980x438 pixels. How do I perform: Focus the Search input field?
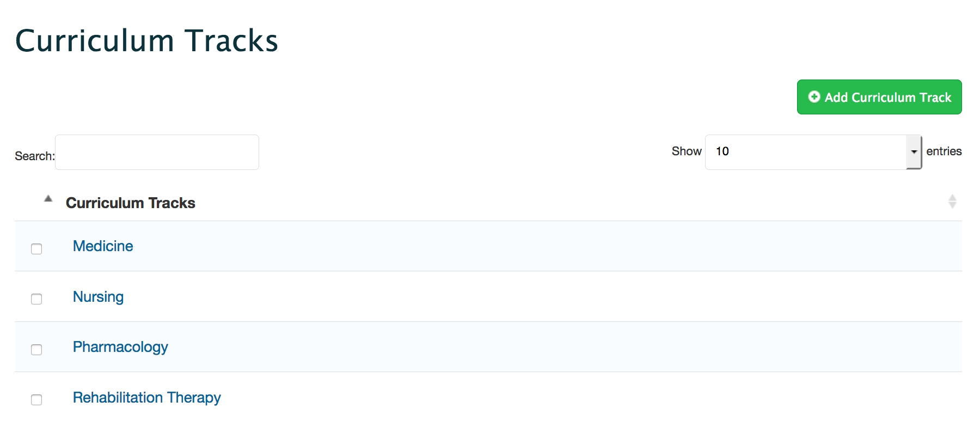tap(157, 153)
